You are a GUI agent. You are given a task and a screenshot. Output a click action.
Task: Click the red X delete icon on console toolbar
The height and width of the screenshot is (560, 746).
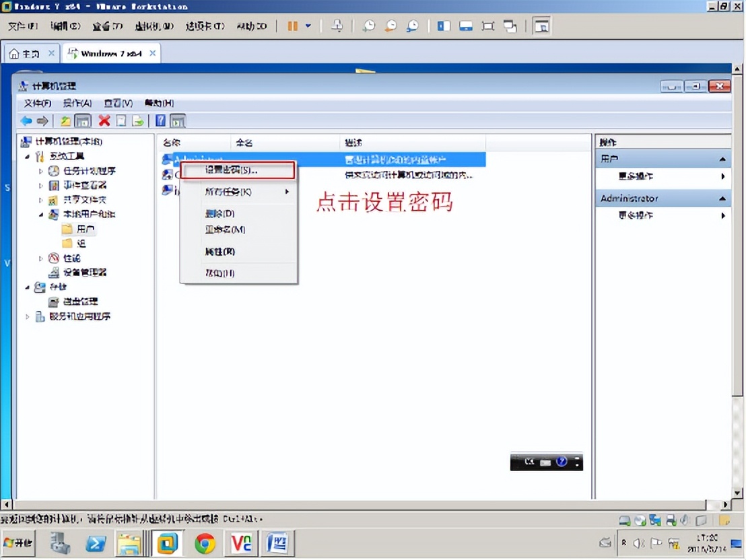(103, 120)
